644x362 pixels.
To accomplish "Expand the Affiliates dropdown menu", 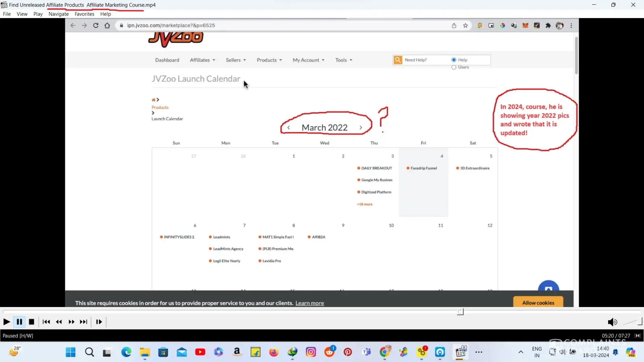I will (x=202, y=60).
